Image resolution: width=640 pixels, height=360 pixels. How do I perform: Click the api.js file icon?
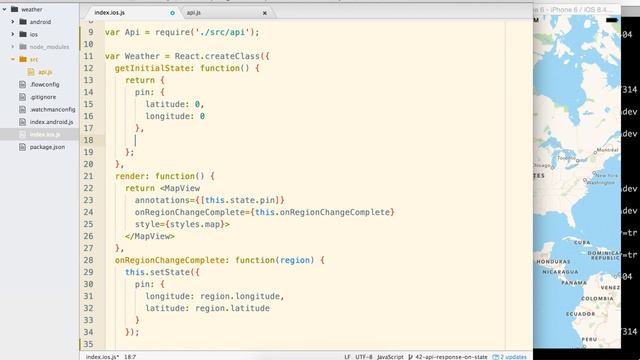pos(31,72)
